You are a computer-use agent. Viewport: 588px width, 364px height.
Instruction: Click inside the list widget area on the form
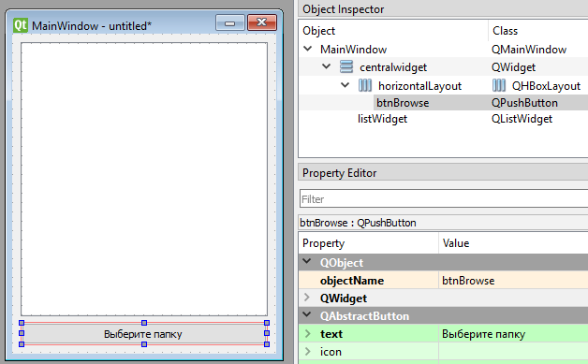(144, 179)
